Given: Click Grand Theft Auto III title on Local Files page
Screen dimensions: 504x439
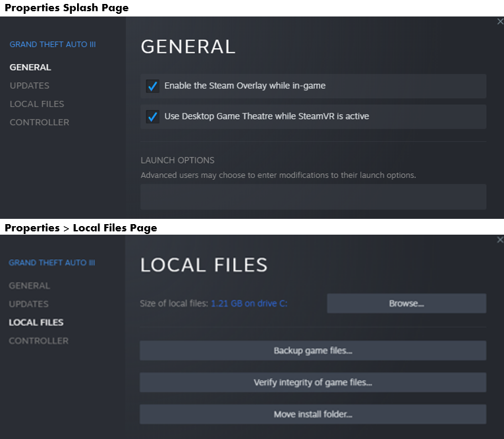Looking at the screenshot, I should tap(52, 263).
